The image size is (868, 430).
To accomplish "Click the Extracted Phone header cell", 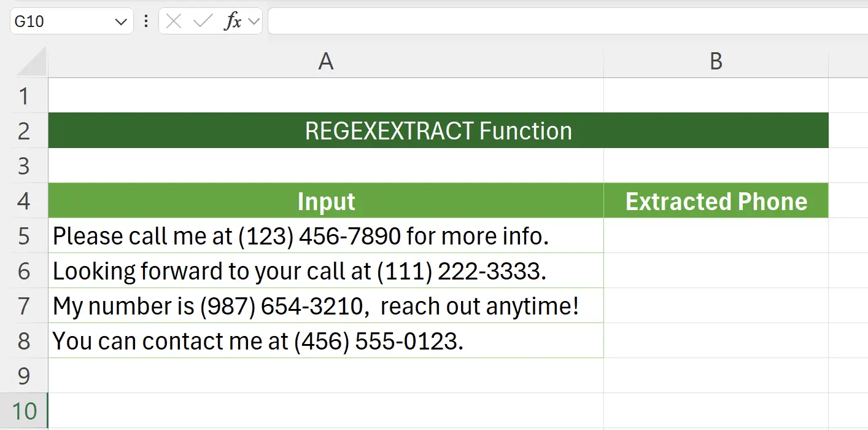I will 716,201.
